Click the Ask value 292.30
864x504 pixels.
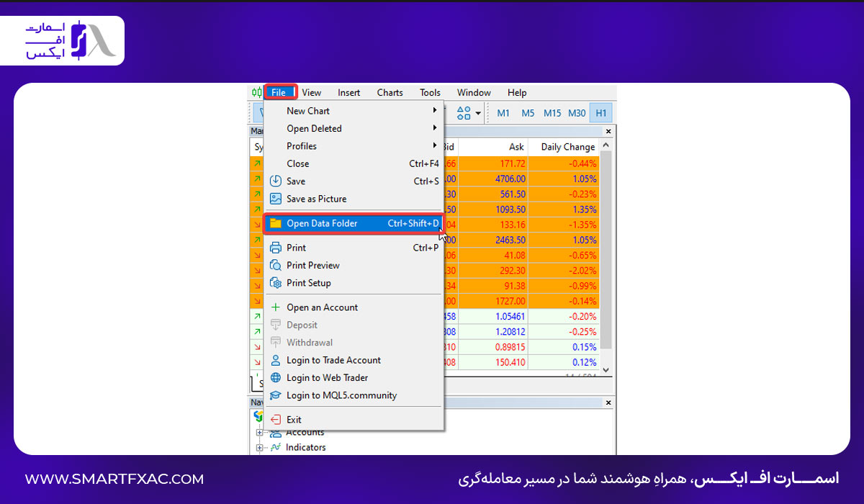[513, 271]
